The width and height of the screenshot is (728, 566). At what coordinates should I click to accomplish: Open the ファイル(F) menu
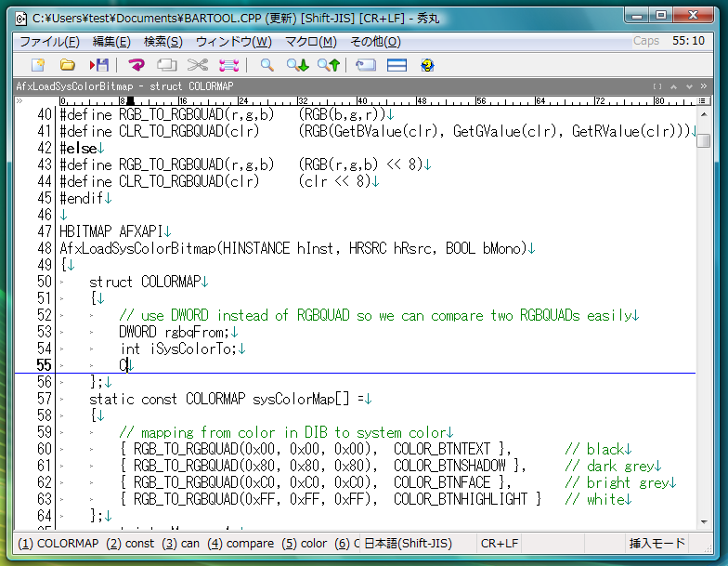click(49, 42)
